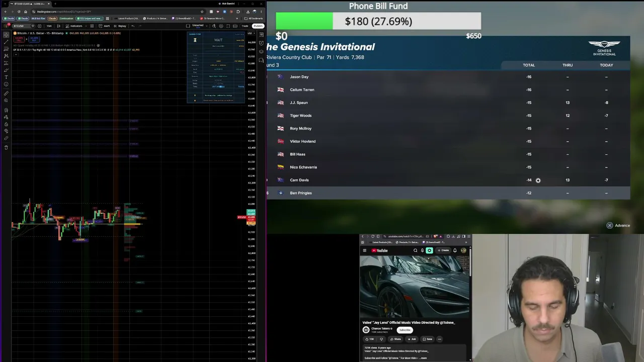This screenshot has height=362, width=644.
Task: Click the Publish button in TradingView
Action: [258, 26]
